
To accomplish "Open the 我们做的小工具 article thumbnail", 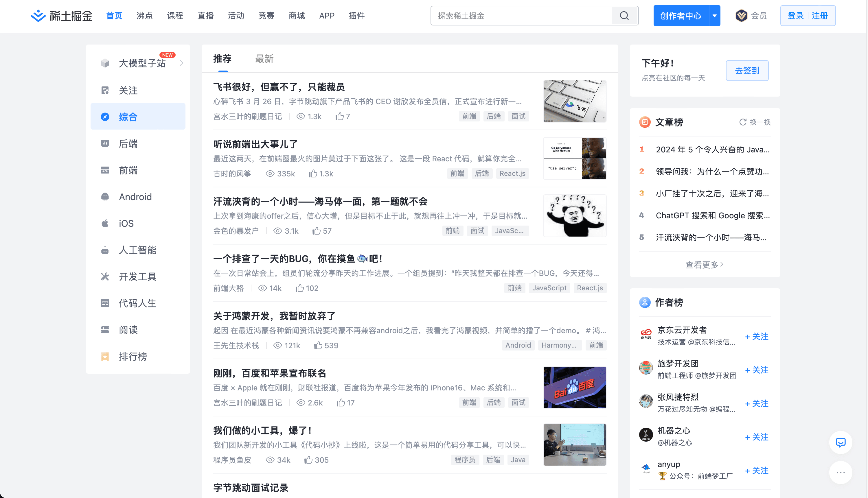I will click(575, 445).
